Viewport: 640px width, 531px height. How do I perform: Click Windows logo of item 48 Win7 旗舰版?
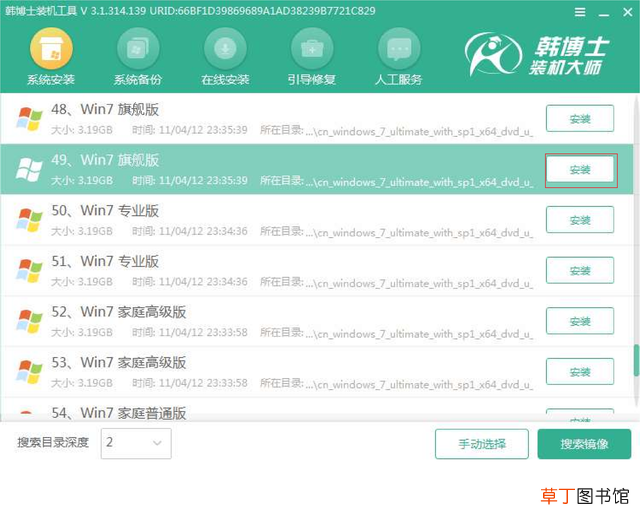tap(29, 119)
